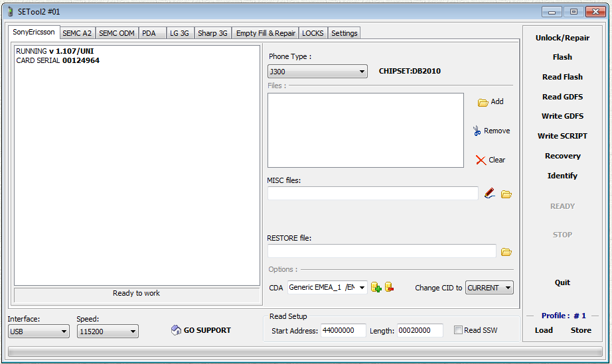The image size is (612, 364).
Task: Click inside the Files list box
Action: (x=366, y=130)
